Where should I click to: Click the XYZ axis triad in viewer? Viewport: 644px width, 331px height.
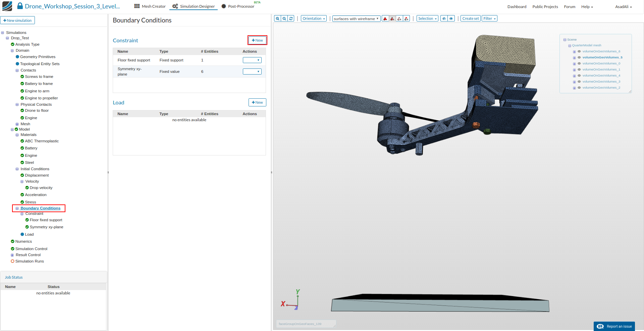(x=291, y=300)
